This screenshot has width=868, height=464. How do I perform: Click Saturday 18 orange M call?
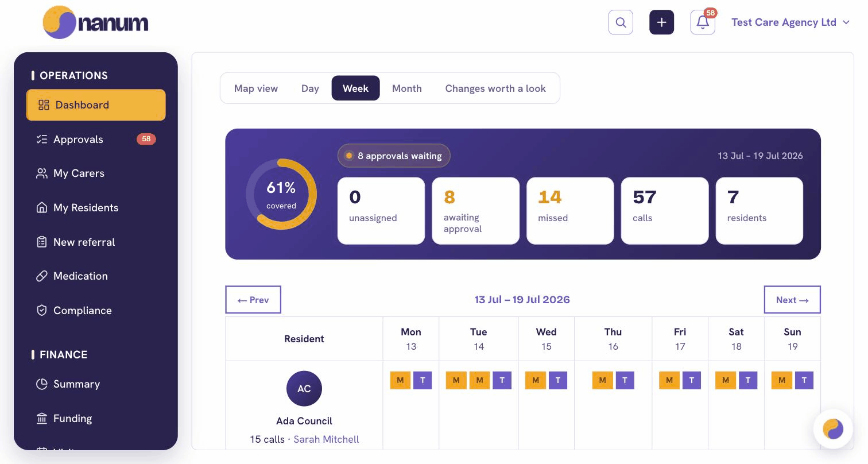(726, 380)
